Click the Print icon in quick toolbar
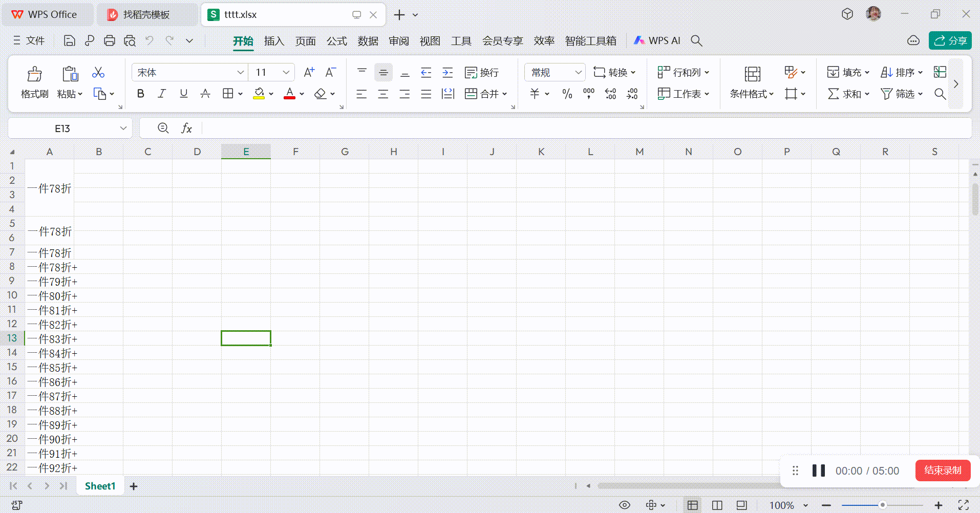Screen dimensions: 980x513 click(109, 41)
